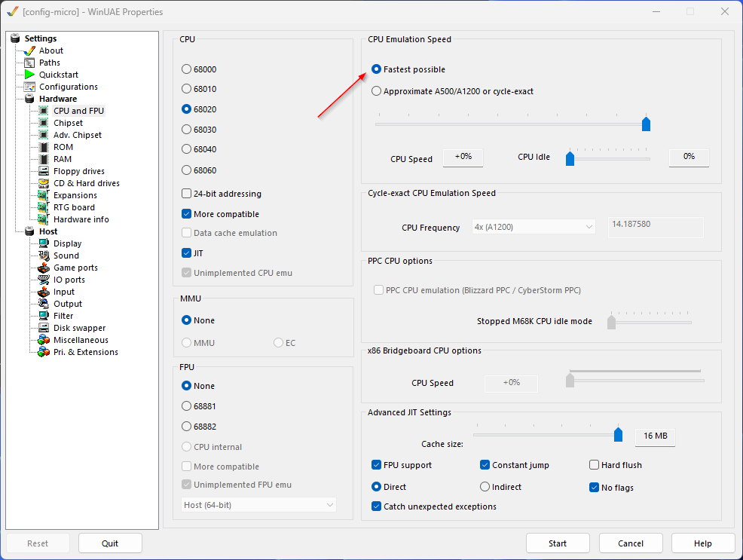
Task: Select the 68030 CPU option
Action: pos(187,130)
